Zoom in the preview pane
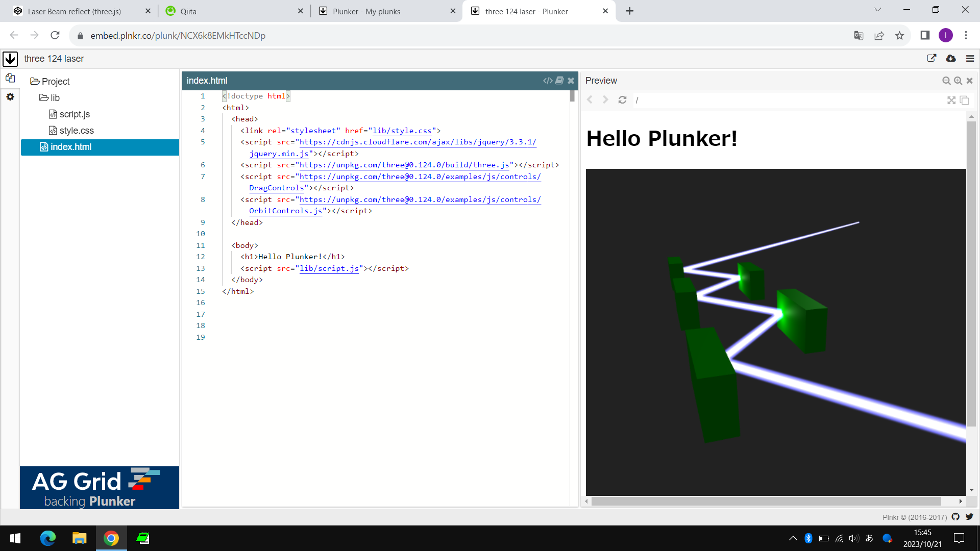Viewport: 980px width, 551px height. point(958,81)
